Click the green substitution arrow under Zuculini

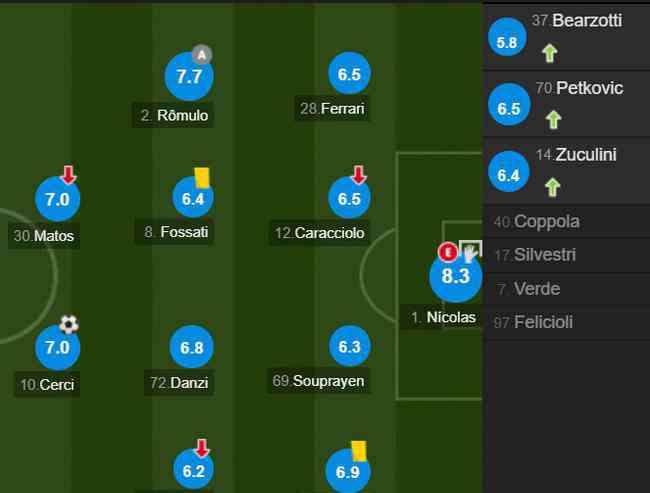point(553,187)
